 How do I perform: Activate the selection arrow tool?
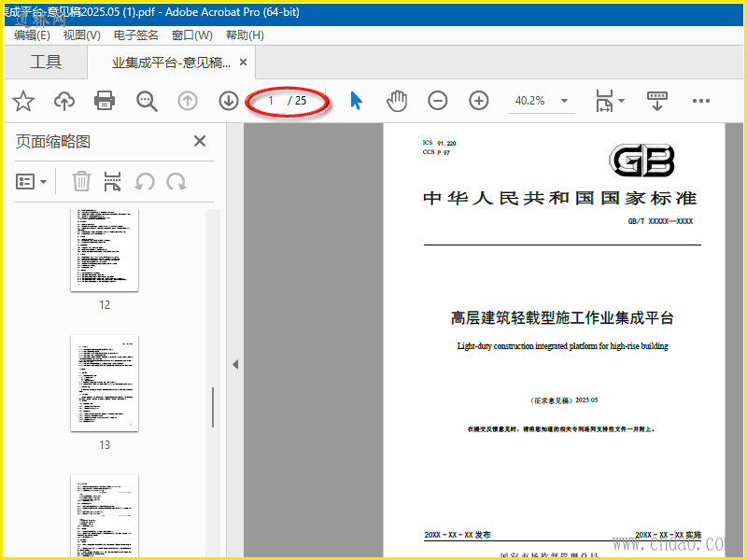[x=357, y=101]
